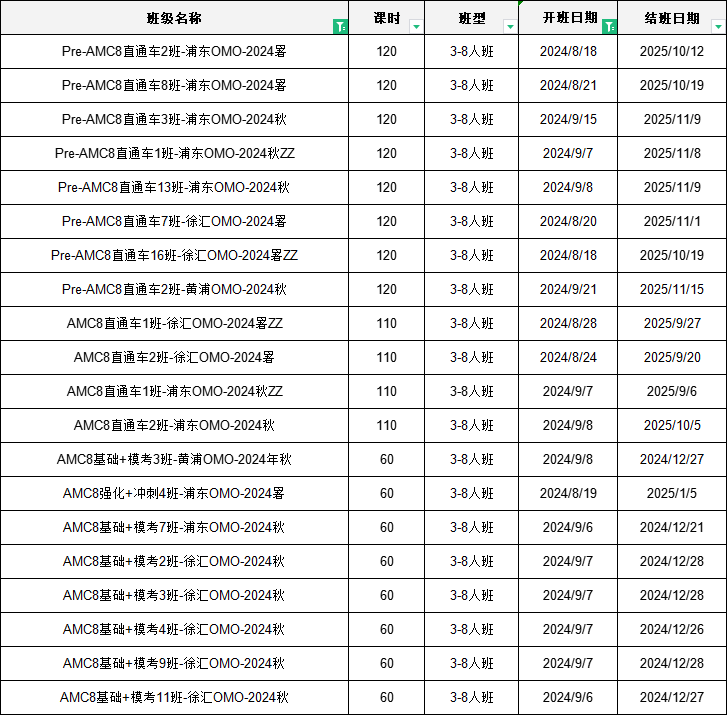Click end date 2025/9/20
Image resolution: width=727 pixels, height=715 pixels.
click(672, 358)
